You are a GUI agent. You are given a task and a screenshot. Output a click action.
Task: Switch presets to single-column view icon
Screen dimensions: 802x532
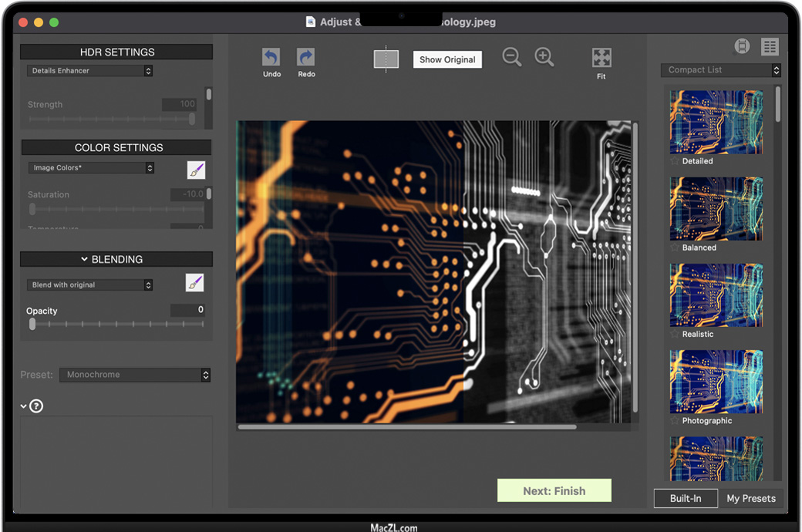tap(742, 46)
